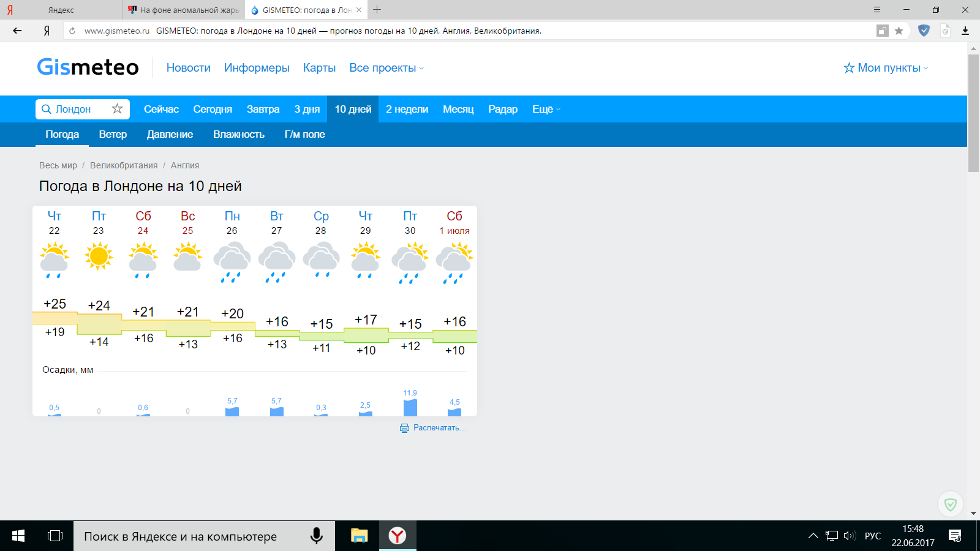Click the green shield badge at bottom right
Viewport: 980px width, 551px height.
pyautogui.click(x=950, y=504)
